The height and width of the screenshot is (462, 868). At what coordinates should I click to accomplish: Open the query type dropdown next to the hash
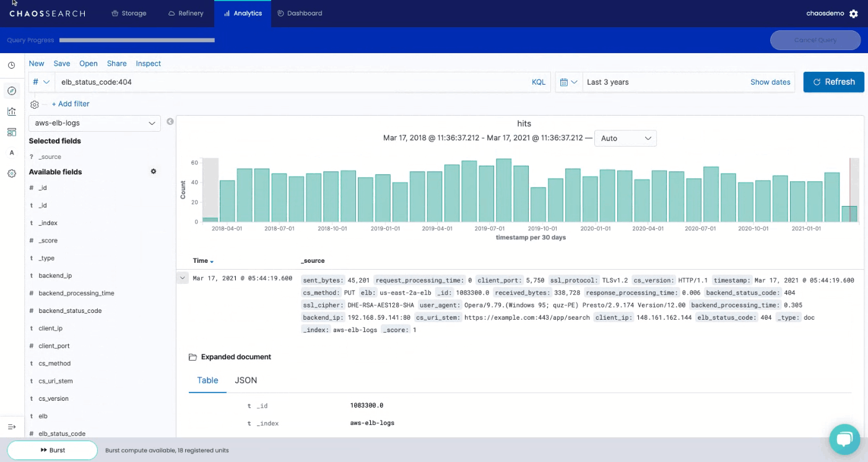(40, 82)
